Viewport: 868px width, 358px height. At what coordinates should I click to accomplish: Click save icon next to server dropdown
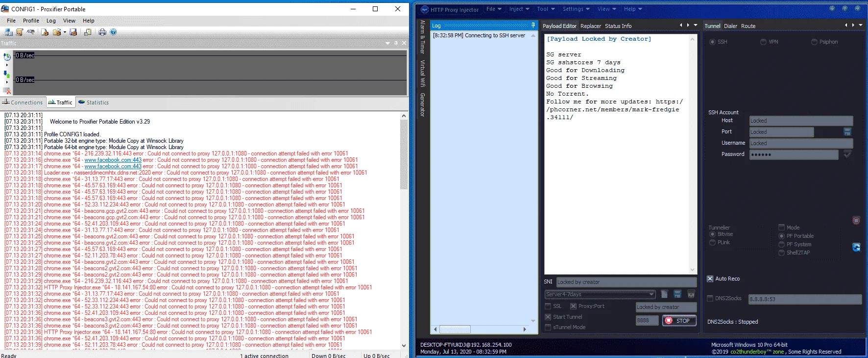[677, 294]
